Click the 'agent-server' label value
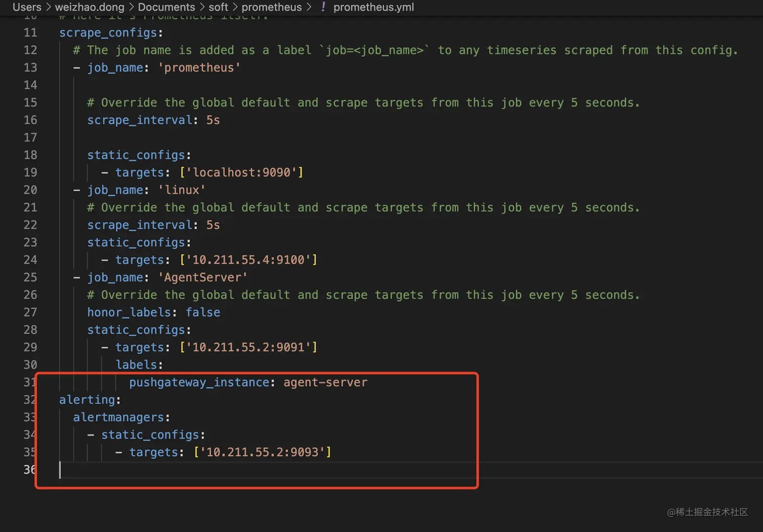The width and height of the screenshot is (763, 532). coord(325,383)
